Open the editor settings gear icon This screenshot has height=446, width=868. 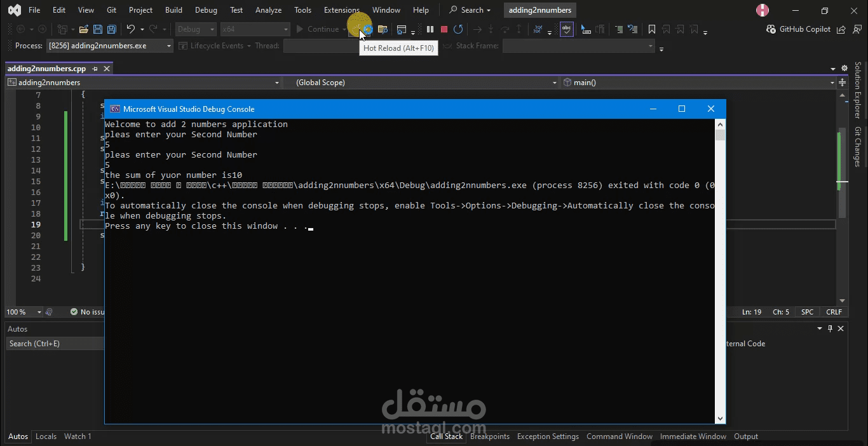click(844, 69)
